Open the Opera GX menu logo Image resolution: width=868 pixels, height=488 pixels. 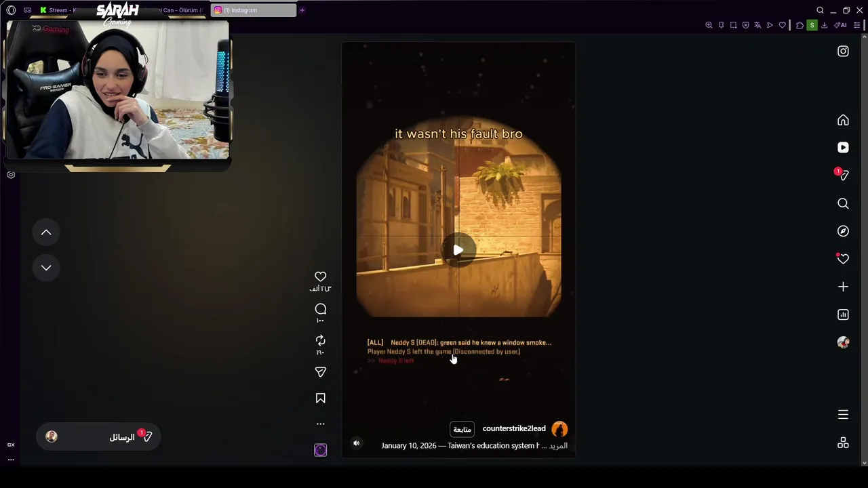pos(11,10)
